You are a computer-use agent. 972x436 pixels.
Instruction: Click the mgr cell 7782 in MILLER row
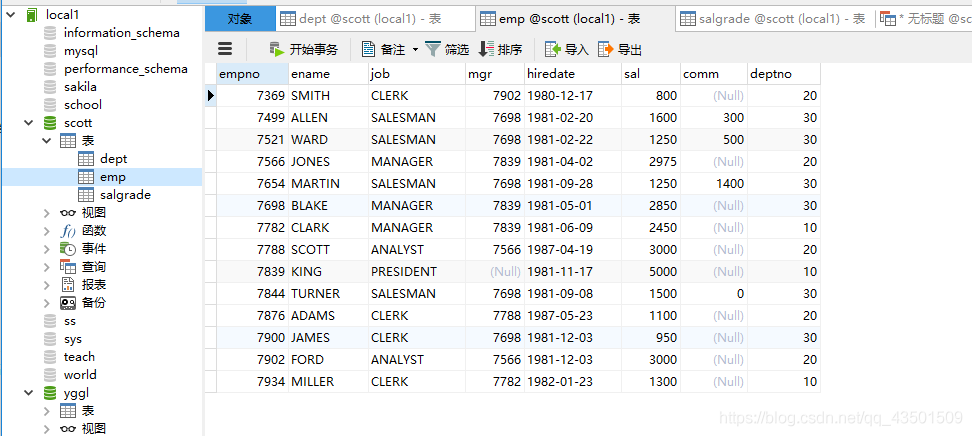click(x=495, y=381)
